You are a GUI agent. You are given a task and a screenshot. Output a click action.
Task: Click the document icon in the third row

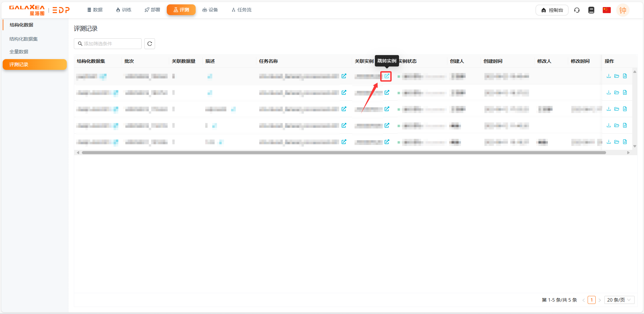625,109
